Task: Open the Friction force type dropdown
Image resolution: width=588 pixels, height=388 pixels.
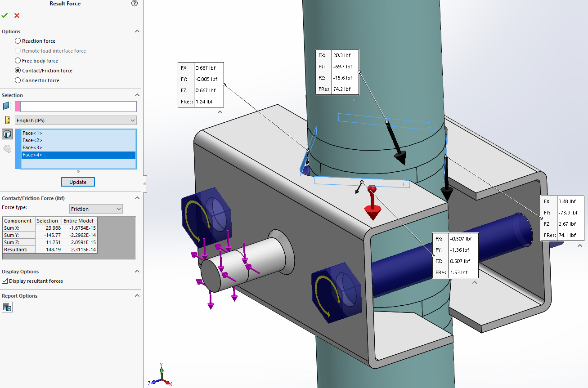Action: pos(119,209)
